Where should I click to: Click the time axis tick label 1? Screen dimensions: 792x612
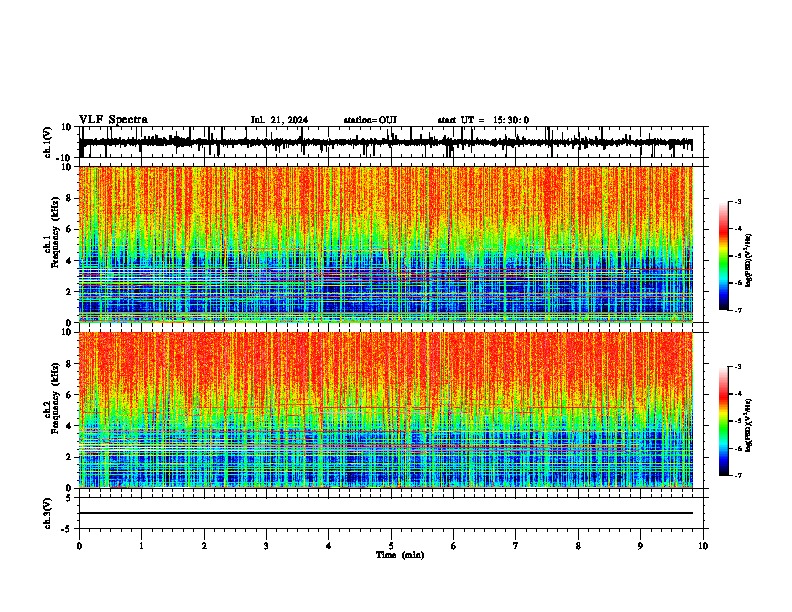(141, 546)
